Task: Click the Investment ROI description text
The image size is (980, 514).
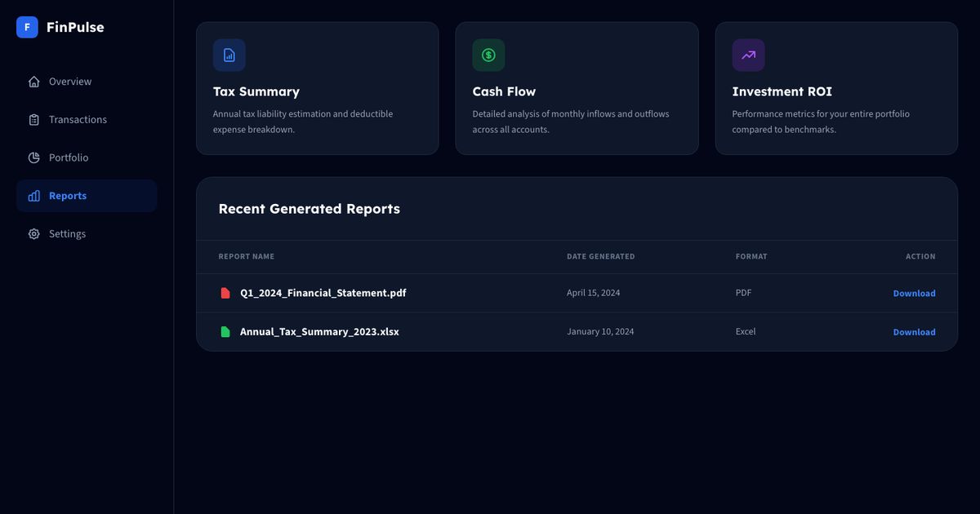Action: pyautogui.click(x=821, y=122)
